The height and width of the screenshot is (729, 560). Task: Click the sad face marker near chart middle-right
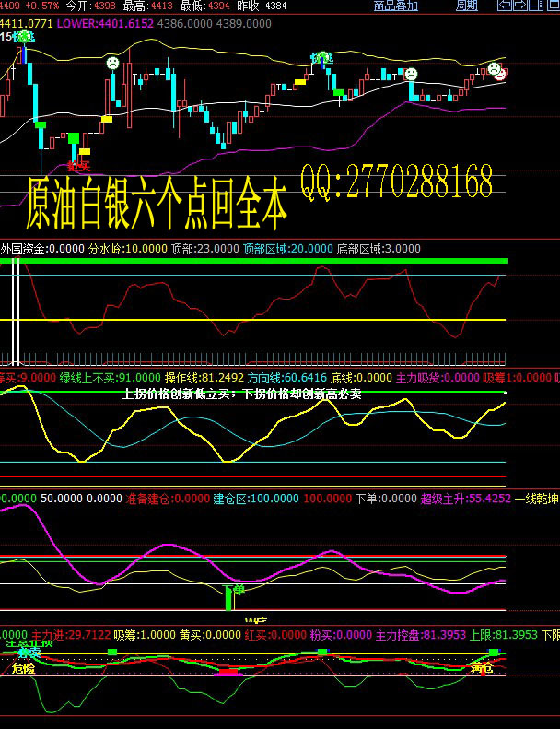tap(411, 73)
